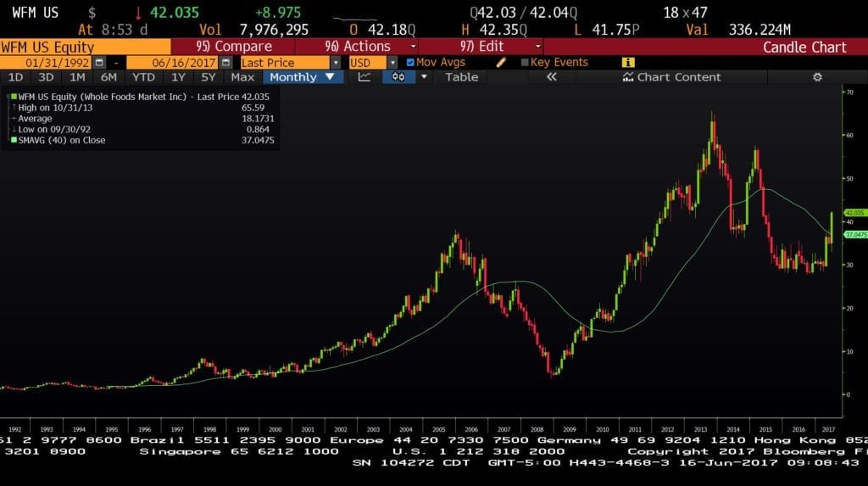Click the 2008 label on time axis
868x486 pixels.
point(537,429)
